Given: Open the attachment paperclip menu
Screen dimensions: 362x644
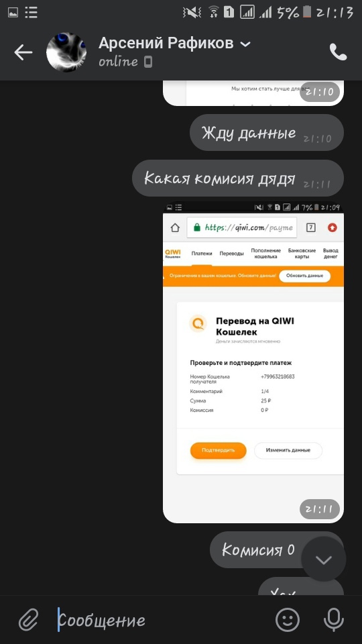Looking at the screenshot, I should pyautogui.click(x=28, y=620).
